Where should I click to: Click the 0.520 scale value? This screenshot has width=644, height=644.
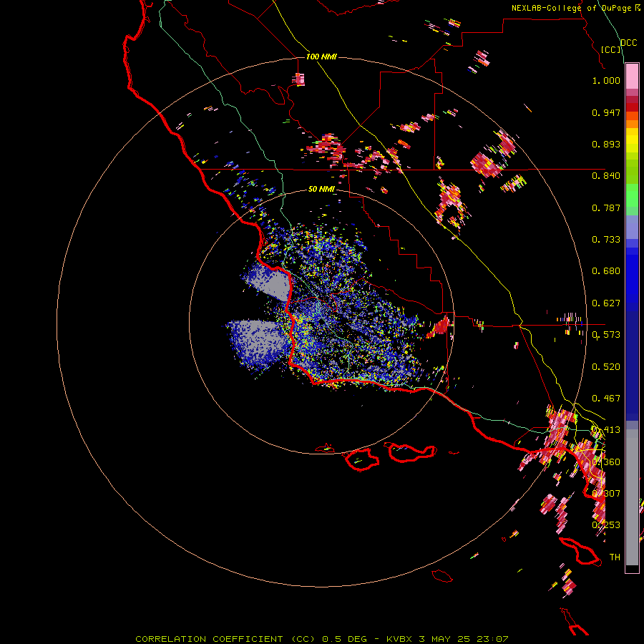click(606, 367)
